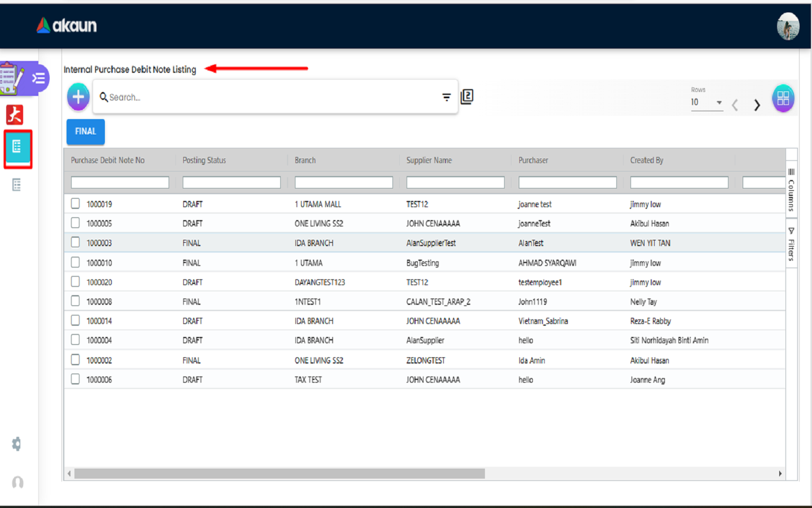This screenshot has width=812, height=508.
Task: Click the horizontal scrollbar of the table
Action: [x=279, y=474]
